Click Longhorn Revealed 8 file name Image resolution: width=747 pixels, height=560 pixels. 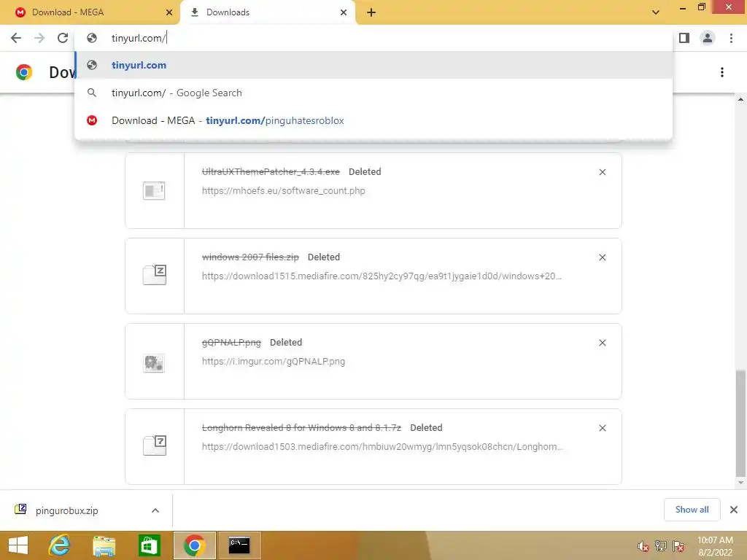[301, 427]
